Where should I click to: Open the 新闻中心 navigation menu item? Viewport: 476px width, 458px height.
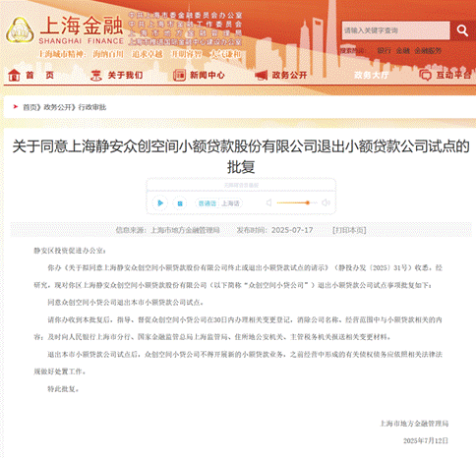(x=208, y=75)
